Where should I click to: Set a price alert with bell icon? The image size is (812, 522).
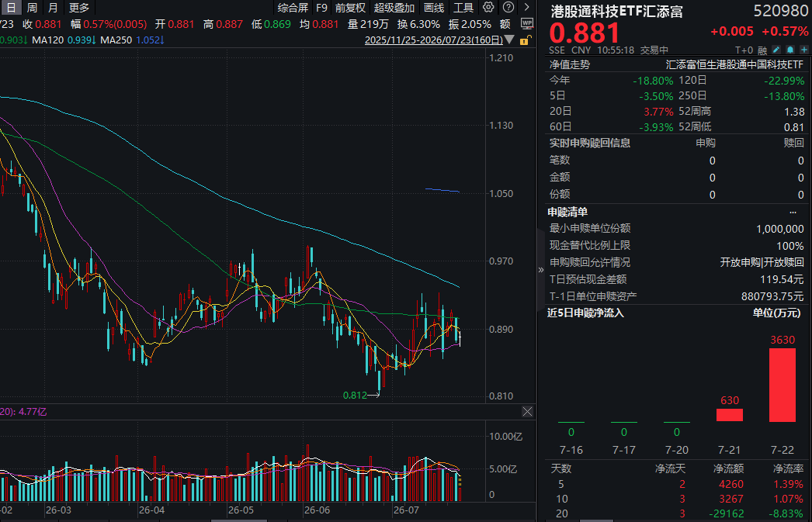tap(789, 50)
